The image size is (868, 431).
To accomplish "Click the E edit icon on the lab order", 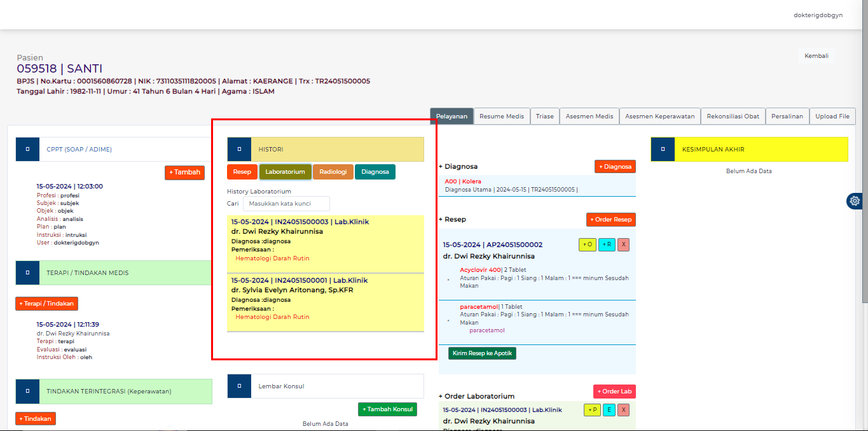I will tap(608, 411).
